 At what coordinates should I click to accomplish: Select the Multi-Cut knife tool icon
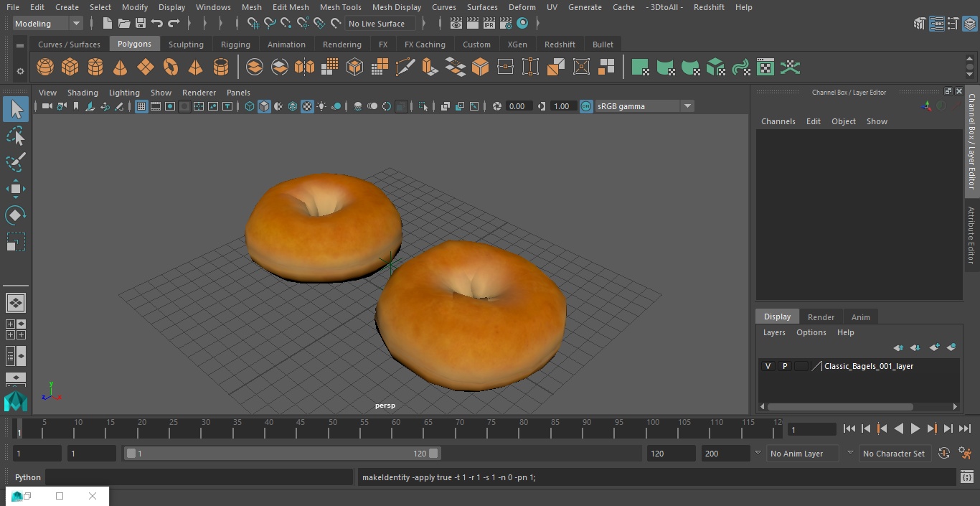(x=405, y=67)
